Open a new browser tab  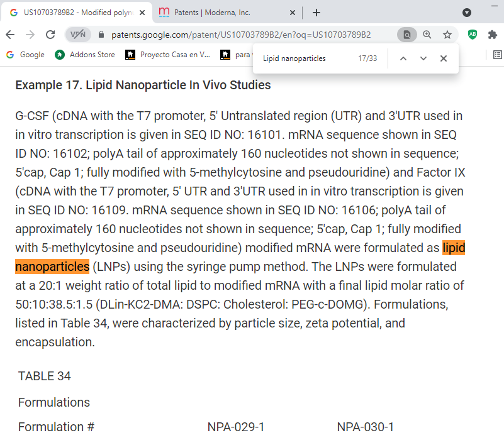tap(316, 13)
